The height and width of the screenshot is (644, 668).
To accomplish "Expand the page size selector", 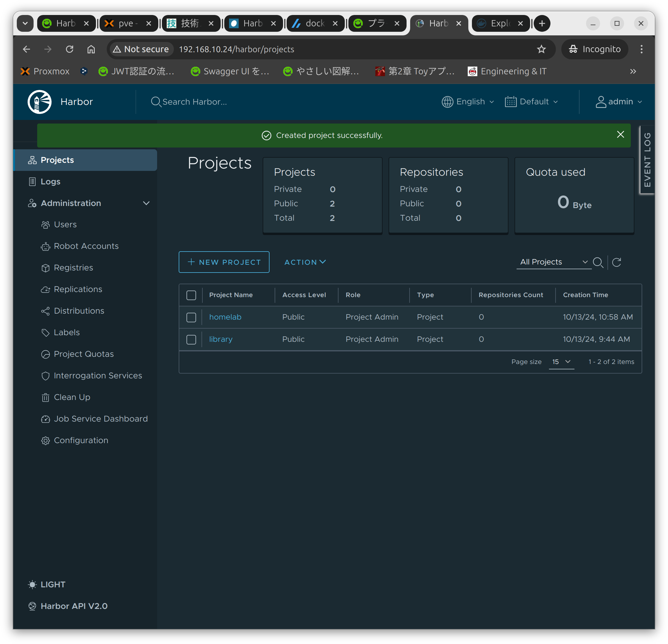I will 561,362.
